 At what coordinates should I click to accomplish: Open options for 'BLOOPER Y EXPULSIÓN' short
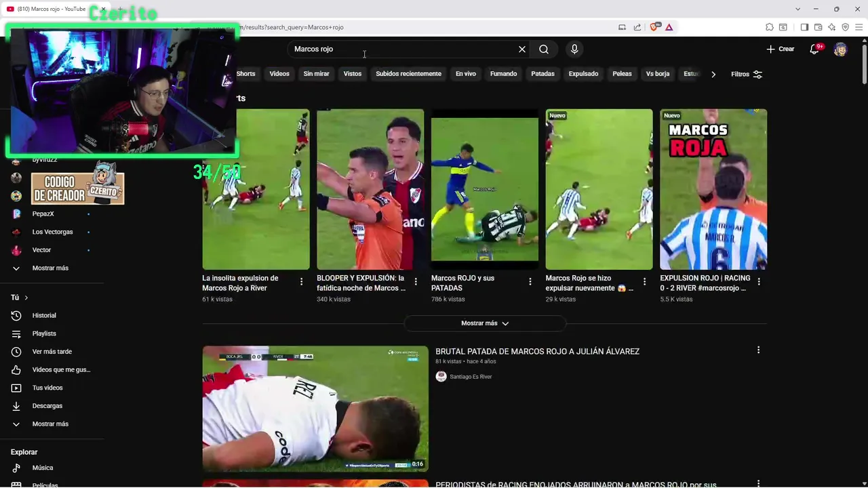pos(416,281)
